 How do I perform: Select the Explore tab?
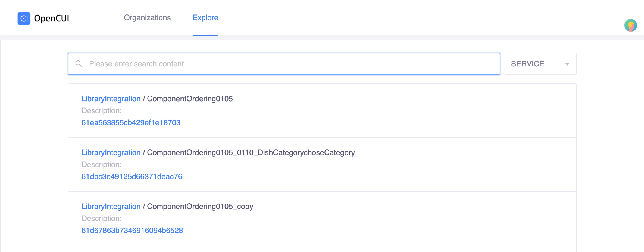pos(205,18)
